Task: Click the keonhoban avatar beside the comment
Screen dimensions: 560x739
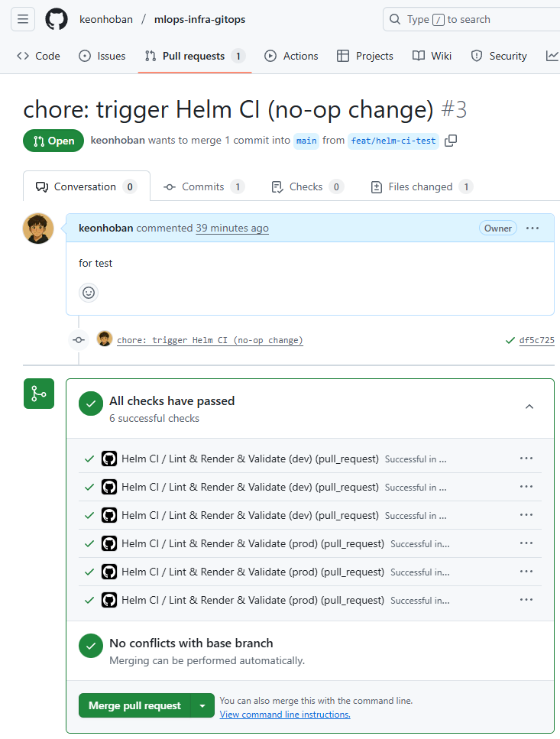Action: 38,229
